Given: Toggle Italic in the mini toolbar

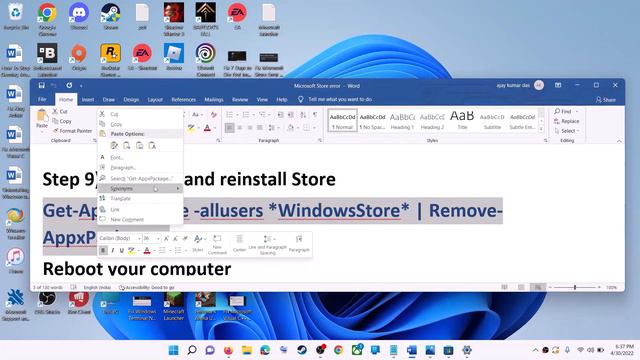Looking at the screenshot, I should [x=113, y=250].
